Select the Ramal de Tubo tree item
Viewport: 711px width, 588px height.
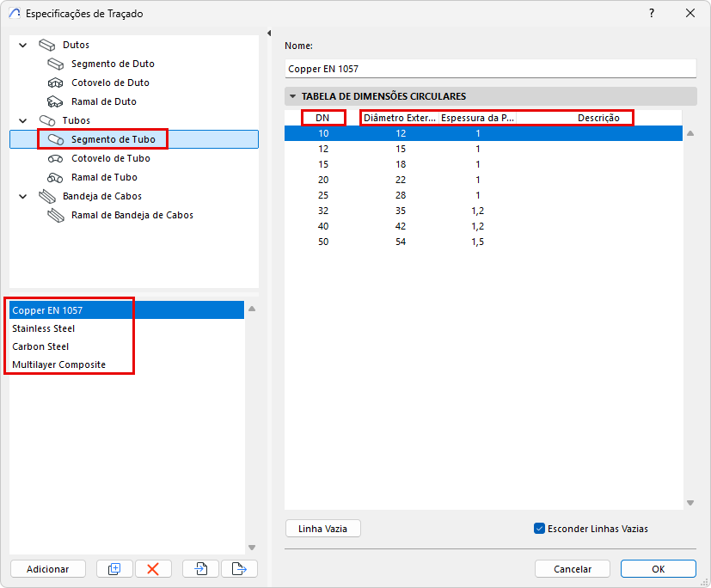coord(104,178)
